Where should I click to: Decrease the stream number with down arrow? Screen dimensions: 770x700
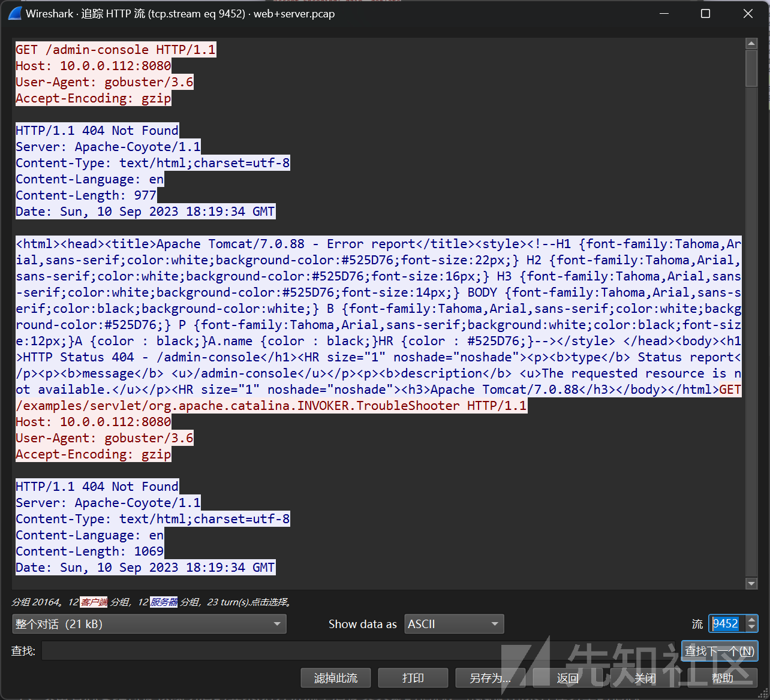point(752,628)
